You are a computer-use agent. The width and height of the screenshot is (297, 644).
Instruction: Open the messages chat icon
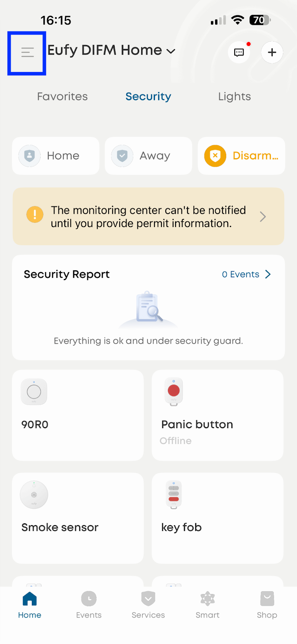pyautogui.click(x=239, y=52)
